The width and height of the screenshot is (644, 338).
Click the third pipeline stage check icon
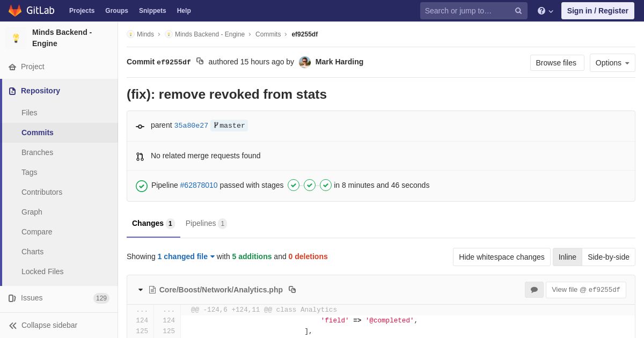[326, 185]
